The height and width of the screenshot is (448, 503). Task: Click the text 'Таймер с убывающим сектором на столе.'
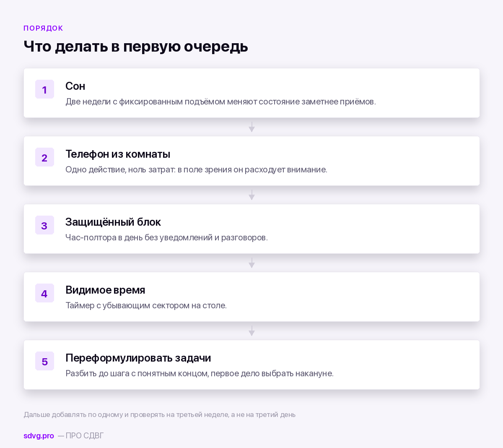tap(146, 305)
